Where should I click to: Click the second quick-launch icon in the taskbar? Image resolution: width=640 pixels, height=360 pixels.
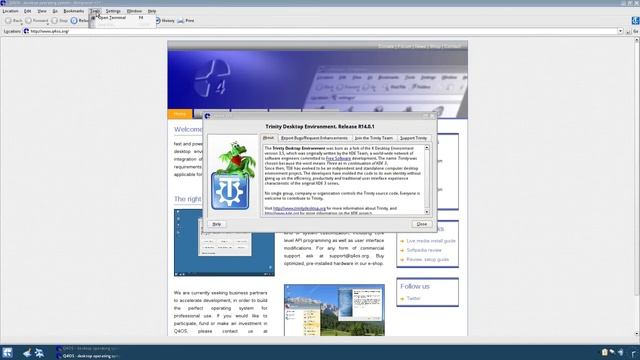pos(40,353)
